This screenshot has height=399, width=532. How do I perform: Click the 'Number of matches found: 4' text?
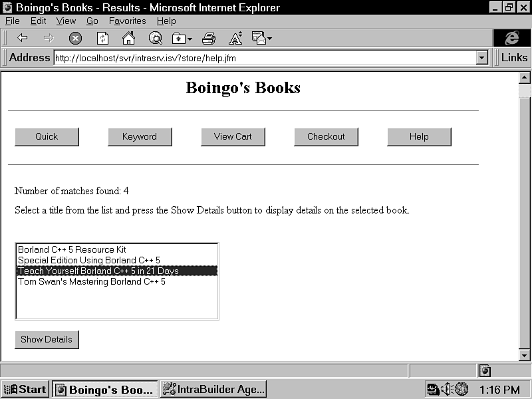pyautogui.click(x=72, y=191)
